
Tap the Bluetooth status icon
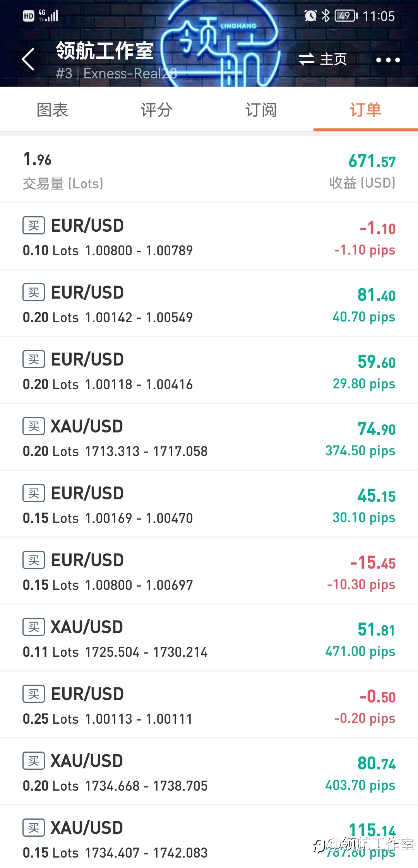pos(326,16)
